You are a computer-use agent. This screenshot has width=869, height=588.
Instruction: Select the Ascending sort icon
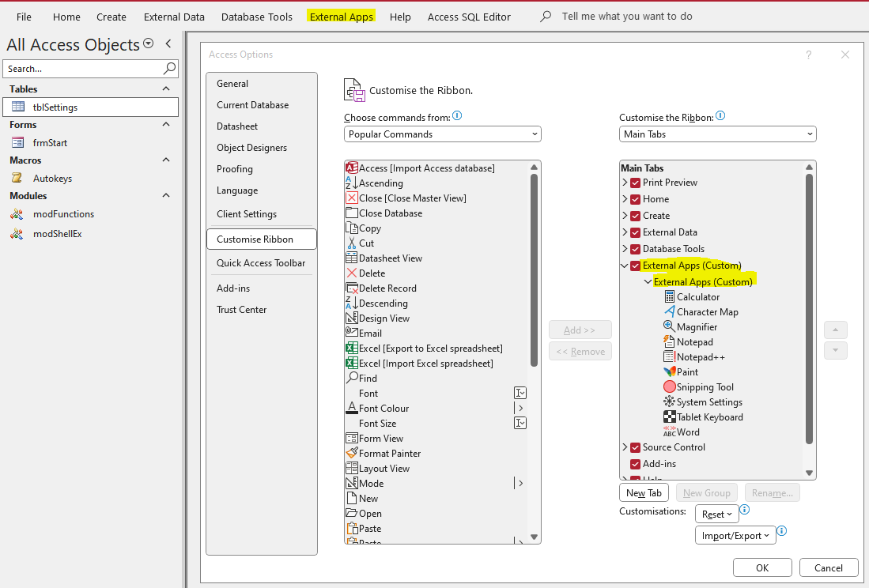[351, 183]
